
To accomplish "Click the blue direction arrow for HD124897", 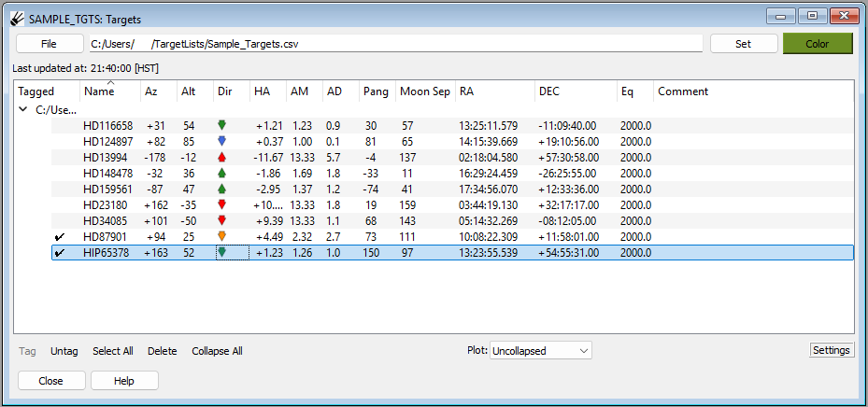I will (222, 142).
